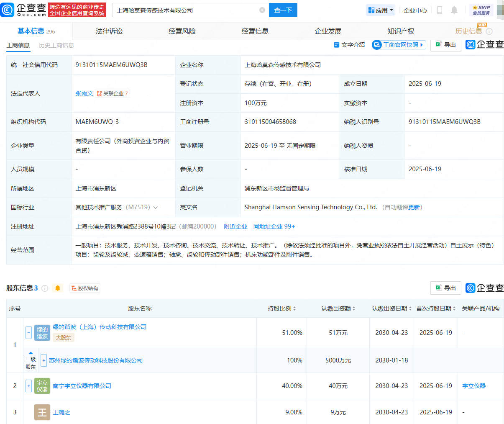Expand 苏州绿的谐波 sub-shareholder plus toggle
The width and height of the screenshot is (504, 424).
43,360
